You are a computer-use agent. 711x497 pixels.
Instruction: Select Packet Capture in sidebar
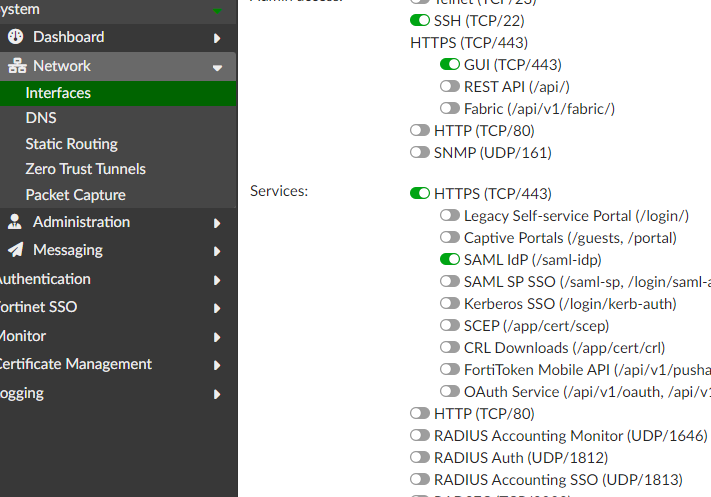click(75, 195)
